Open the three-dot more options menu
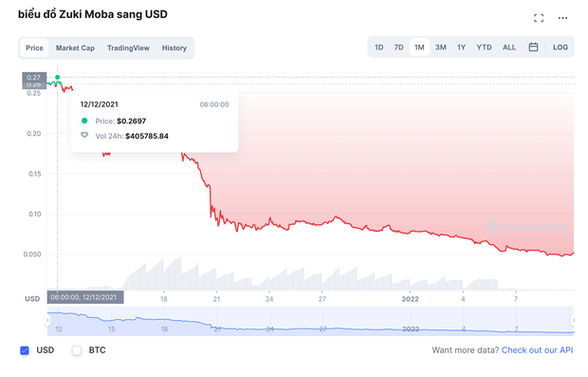 [x=562, y=18]
